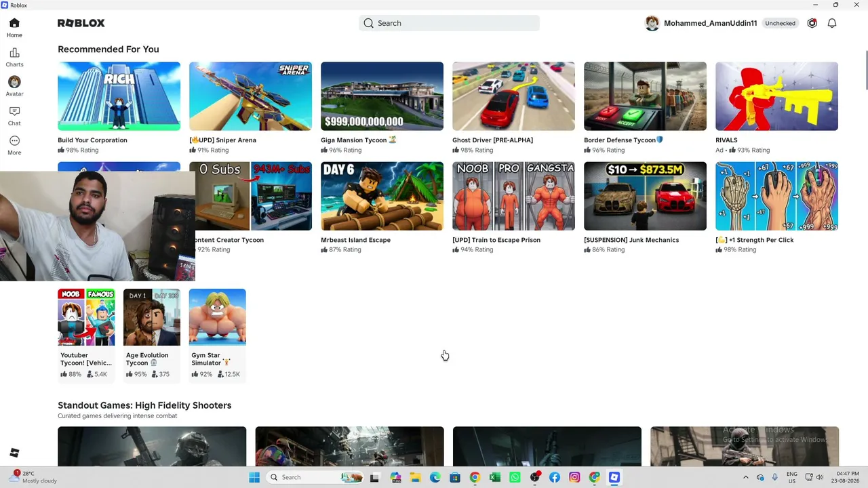
Task: Open the Ghost Driver [PRE-ALPHA] title link
Action: [x=492, y=140]
